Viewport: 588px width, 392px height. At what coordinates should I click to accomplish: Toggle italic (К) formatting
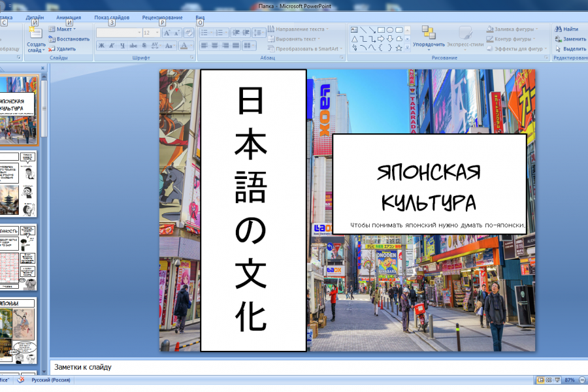point(112,45)
